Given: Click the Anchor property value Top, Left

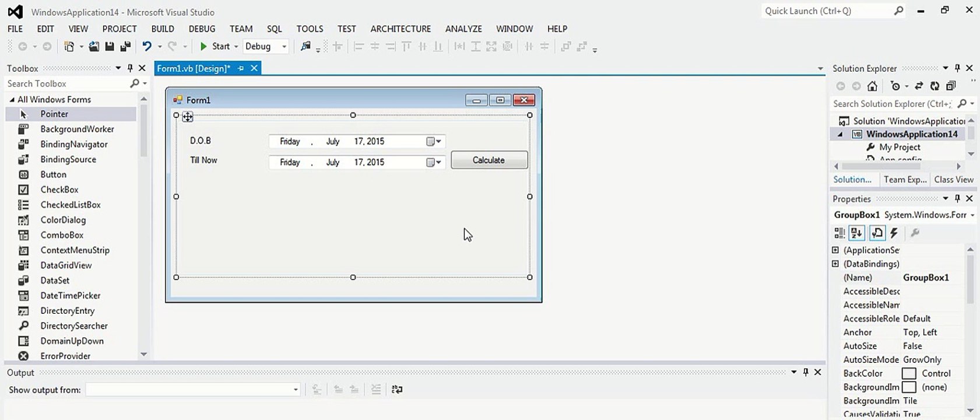Looking at the screenshot, I should [920, 332].
